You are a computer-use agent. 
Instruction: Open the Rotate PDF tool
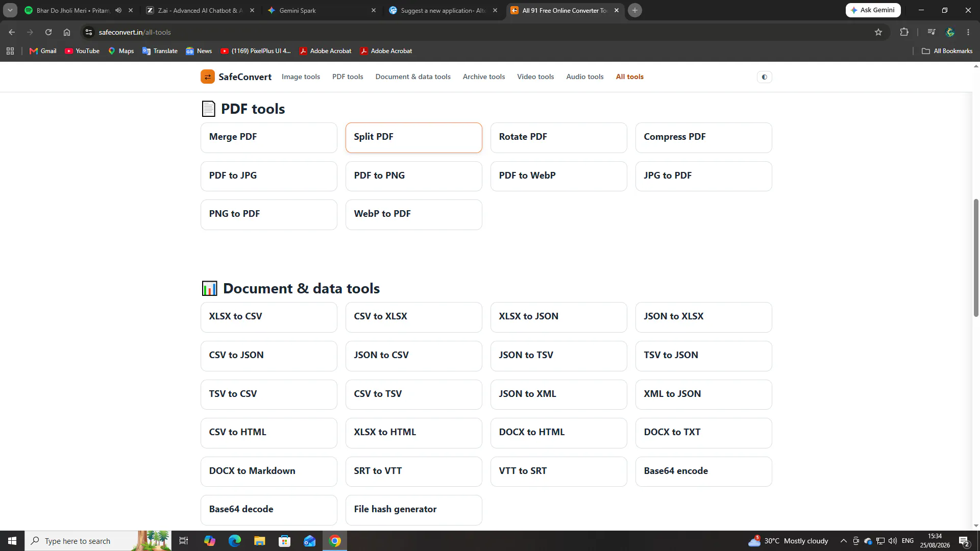coord(559,137)
